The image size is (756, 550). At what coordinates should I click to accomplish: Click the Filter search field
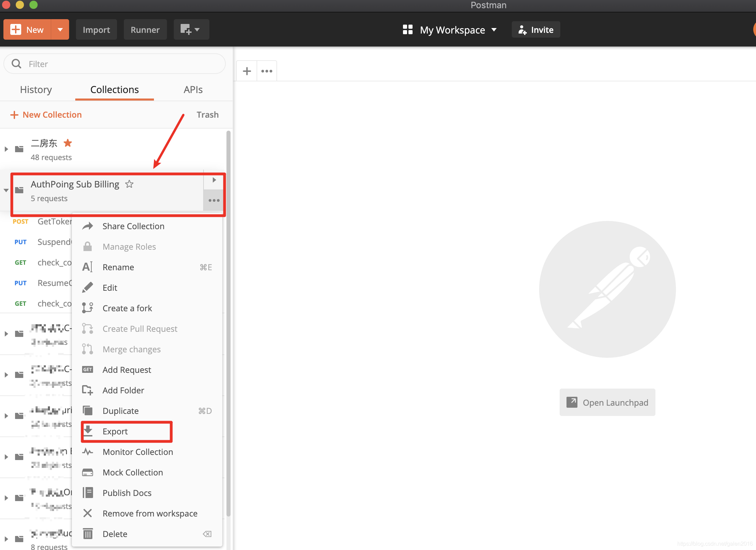coord(115,64)
